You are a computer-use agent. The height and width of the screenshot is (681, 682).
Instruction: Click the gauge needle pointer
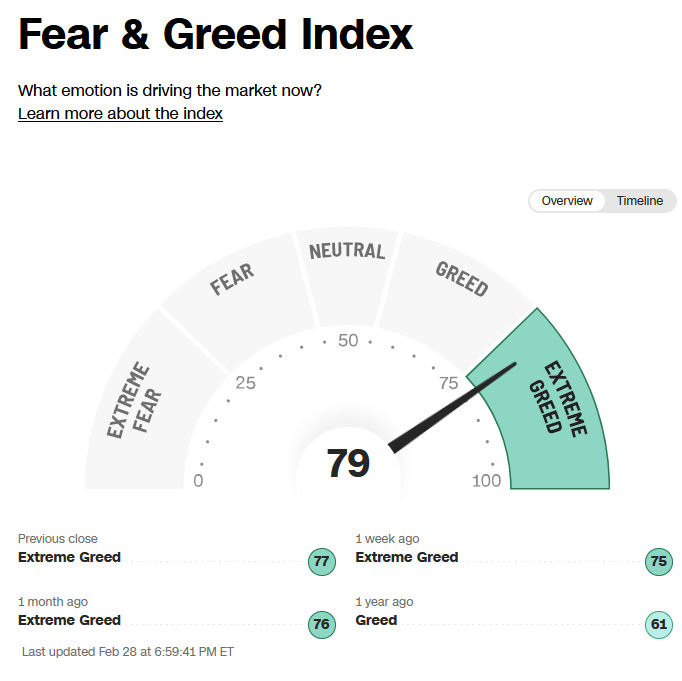(451, 408)
